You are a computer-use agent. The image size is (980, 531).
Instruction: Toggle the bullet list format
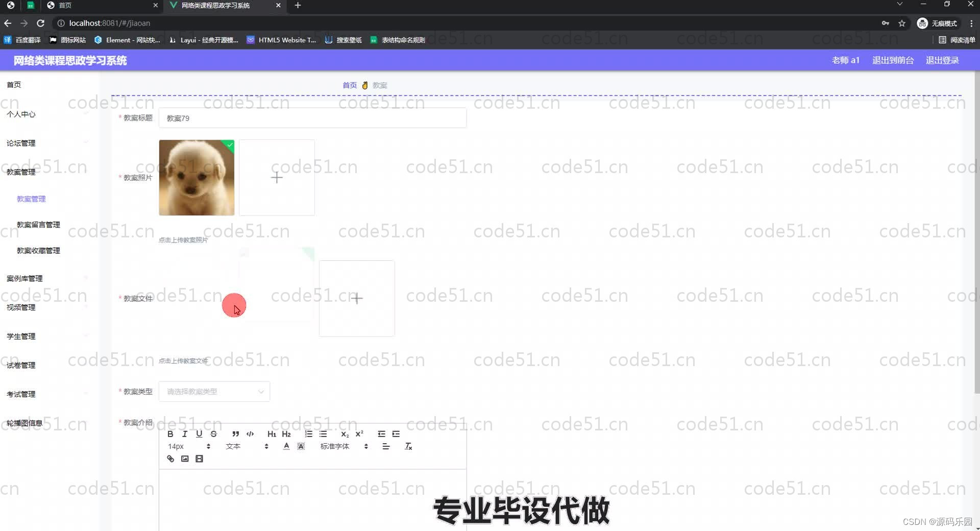point(323,434)
